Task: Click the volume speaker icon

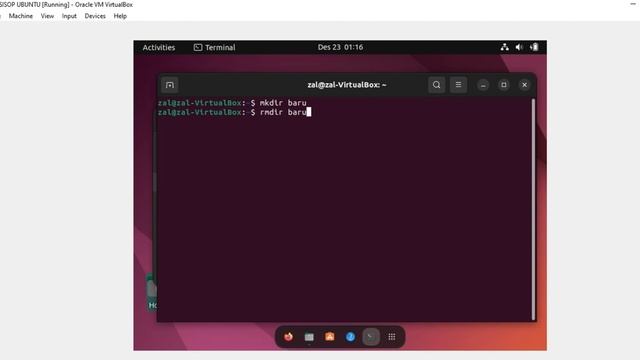Action: tap(519, 47)
